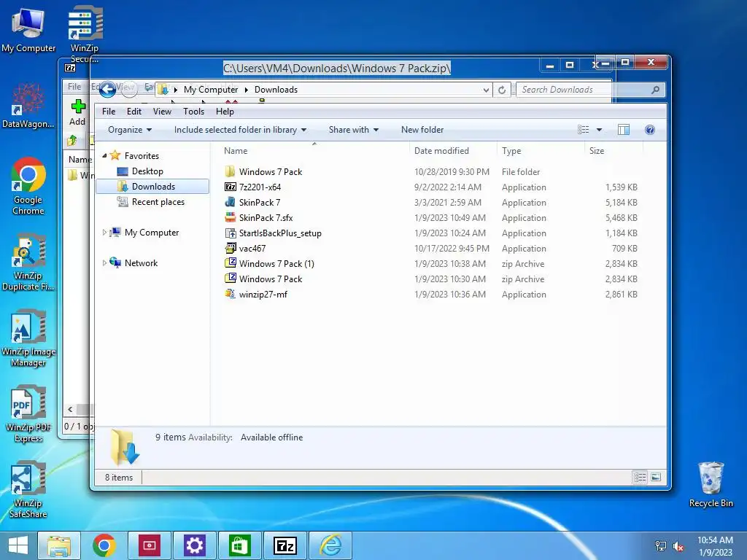Click the SkinPack 7 file icon

pos(230,202)
